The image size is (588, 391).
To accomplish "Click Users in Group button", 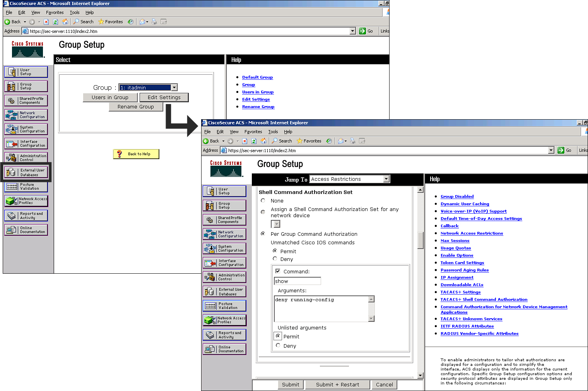I will click(x=110, y=98).
